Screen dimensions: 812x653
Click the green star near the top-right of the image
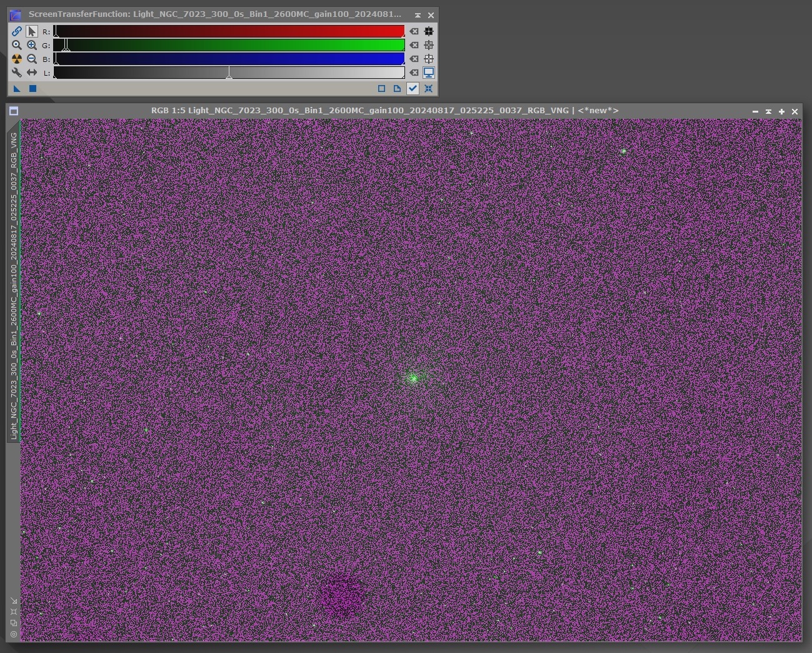pos(623,151)
